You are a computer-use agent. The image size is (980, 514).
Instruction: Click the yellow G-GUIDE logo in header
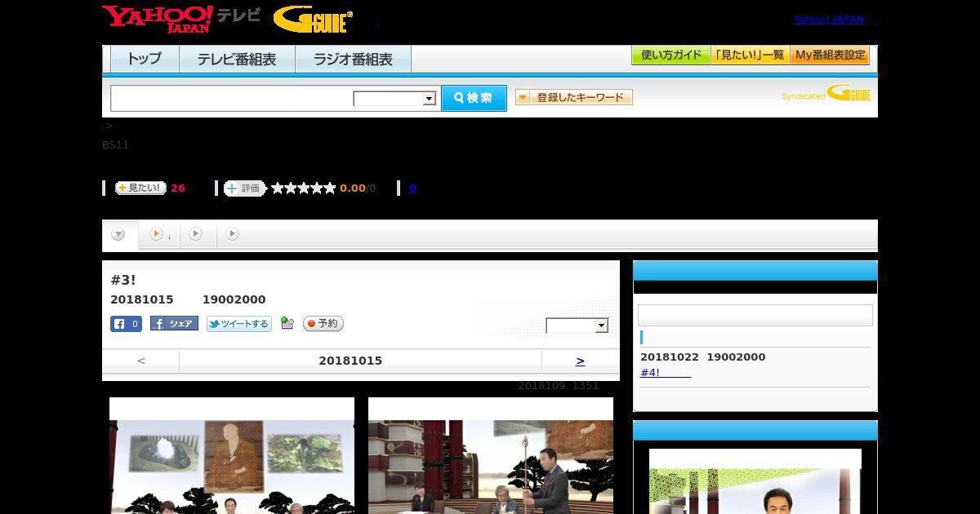[x=313, y=20]
